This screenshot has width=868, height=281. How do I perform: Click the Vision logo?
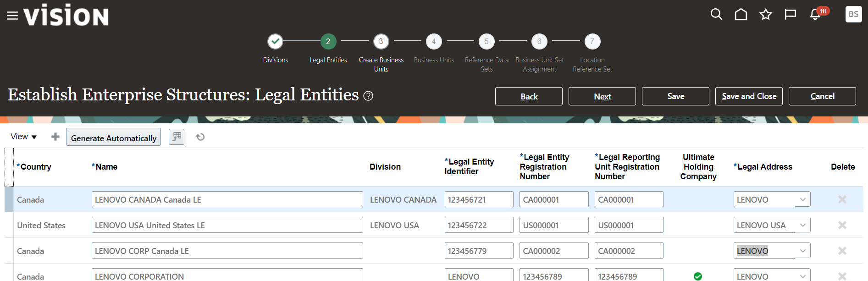(x=66, y=15)
